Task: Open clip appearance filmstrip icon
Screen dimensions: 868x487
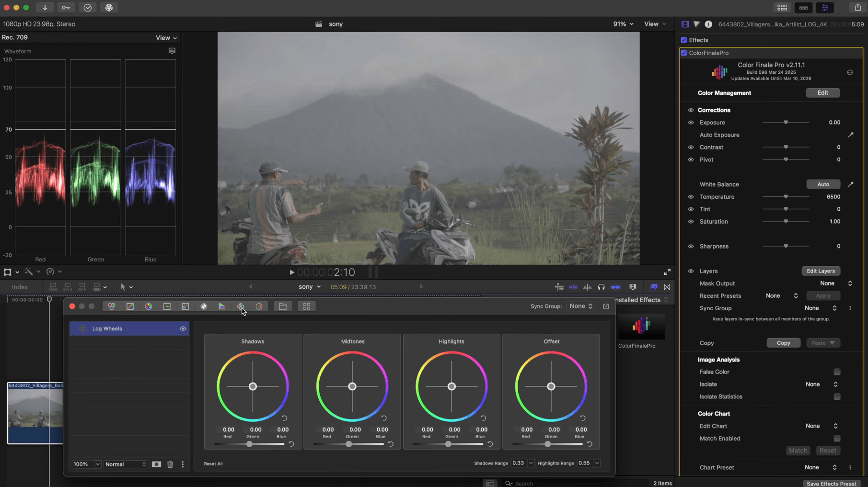Action: tap(633, 287)
